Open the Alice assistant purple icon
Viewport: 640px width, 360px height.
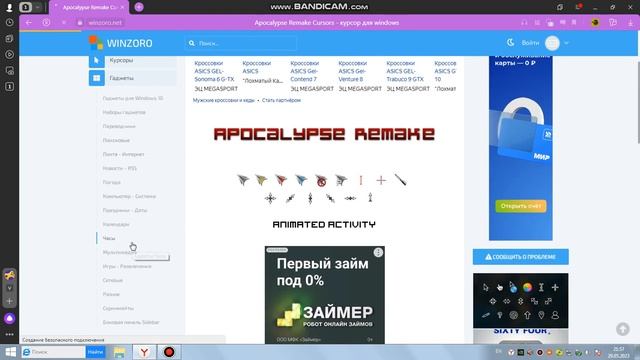(9, 318)
